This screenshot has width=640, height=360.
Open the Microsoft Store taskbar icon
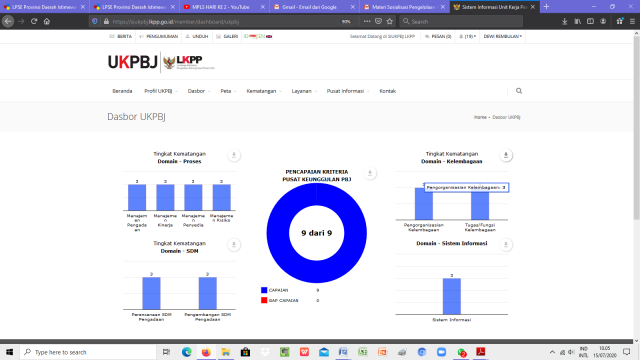coord(245,352)
